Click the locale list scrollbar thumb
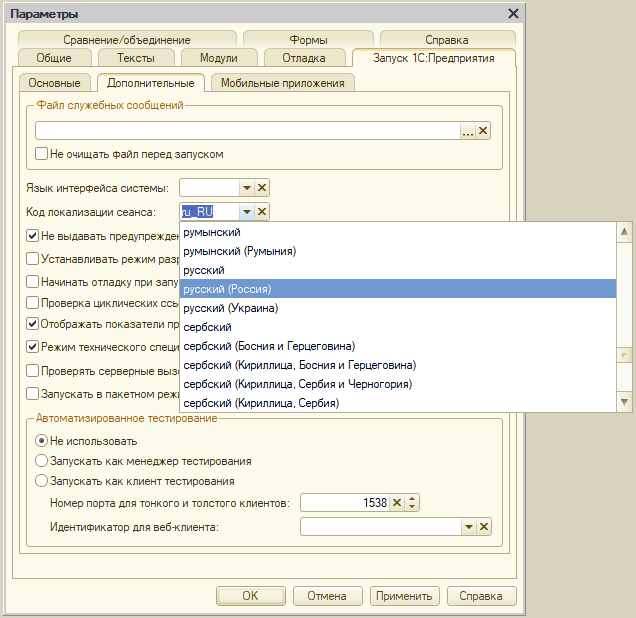Viewport: 636px width, 618px height. 624,355
